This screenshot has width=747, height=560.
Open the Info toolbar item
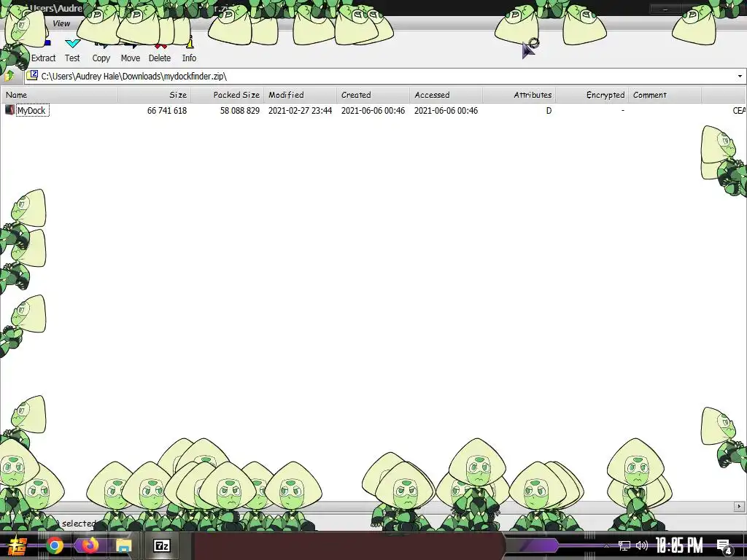(189, 52)
